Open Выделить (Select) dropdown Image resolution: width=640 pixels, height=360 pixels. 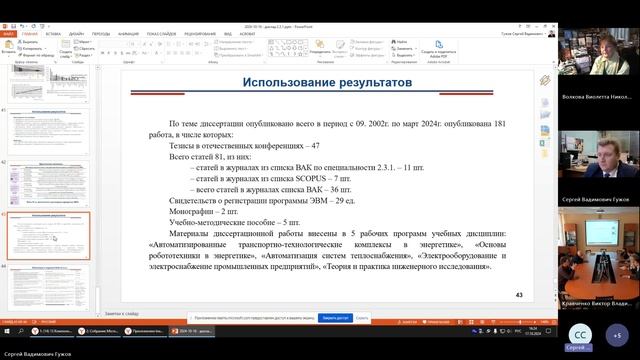click(403, 55)
